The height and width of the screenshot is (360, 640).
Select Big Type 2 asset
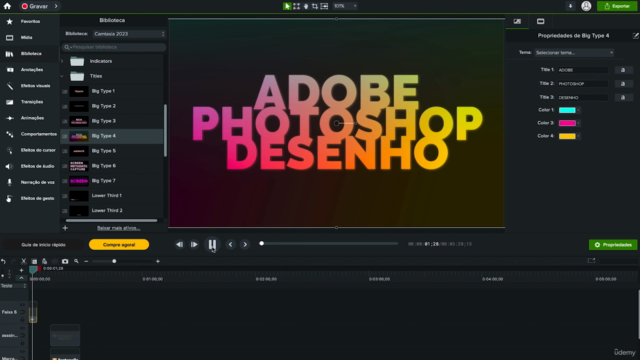pos(112,106)
